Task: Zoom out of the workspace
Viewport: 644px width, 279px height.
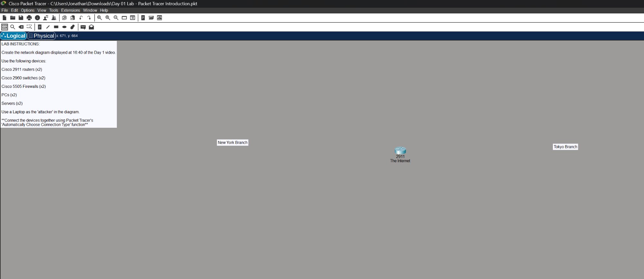Action: point(116,18)
